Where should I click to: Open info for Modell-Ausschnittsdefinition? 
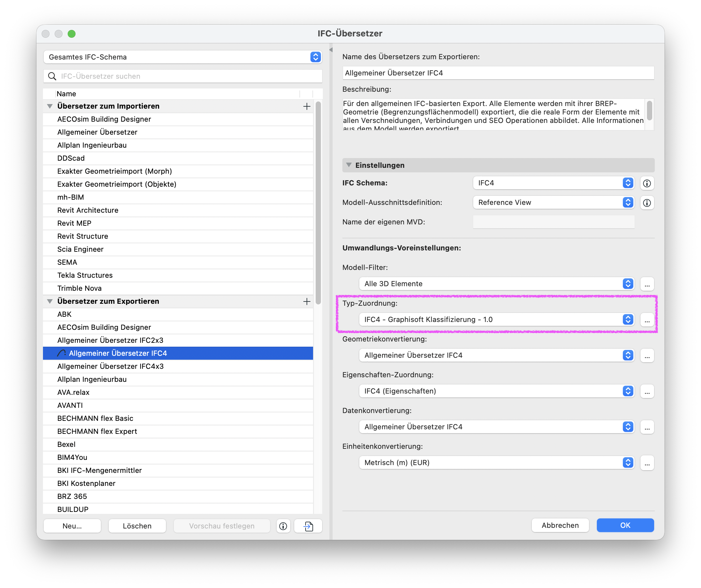coord(647,203)
